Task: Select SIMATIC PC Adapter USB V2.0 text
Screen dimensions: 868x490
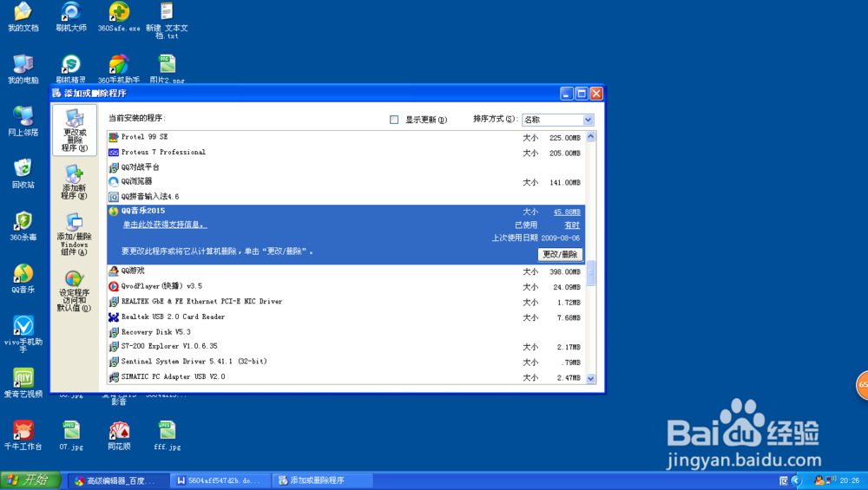Action: point(174,377)
